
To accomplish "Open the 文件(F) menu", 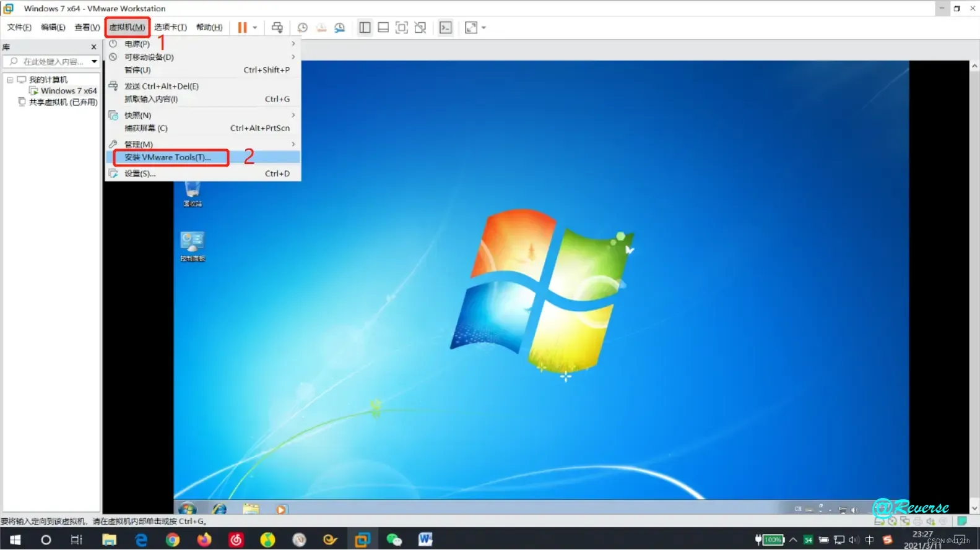I will (19, 27).
